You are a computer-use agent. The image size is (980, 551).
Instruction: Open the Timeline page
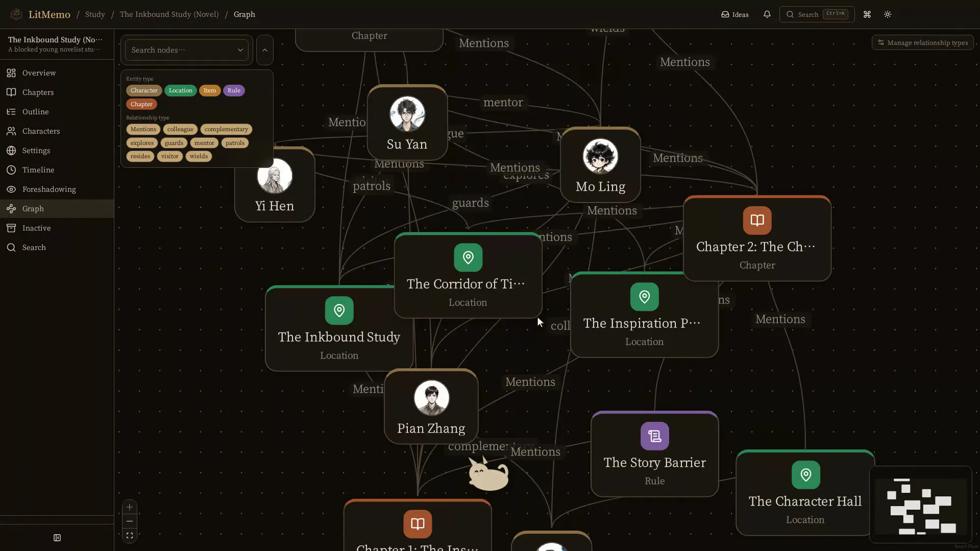point(57,170)
